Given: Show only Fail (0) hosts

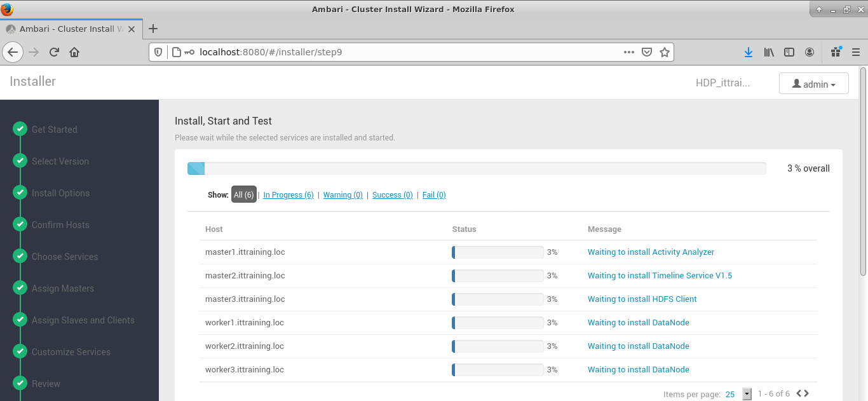Looking at the screenshot, I should click(434, 195).
